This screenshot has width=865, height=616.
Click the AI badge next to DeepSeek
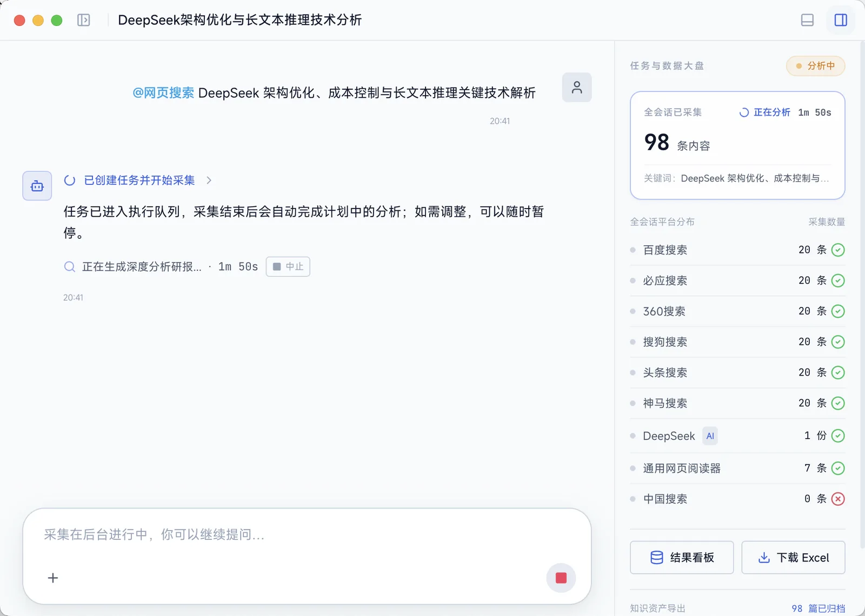coord(710,436)
